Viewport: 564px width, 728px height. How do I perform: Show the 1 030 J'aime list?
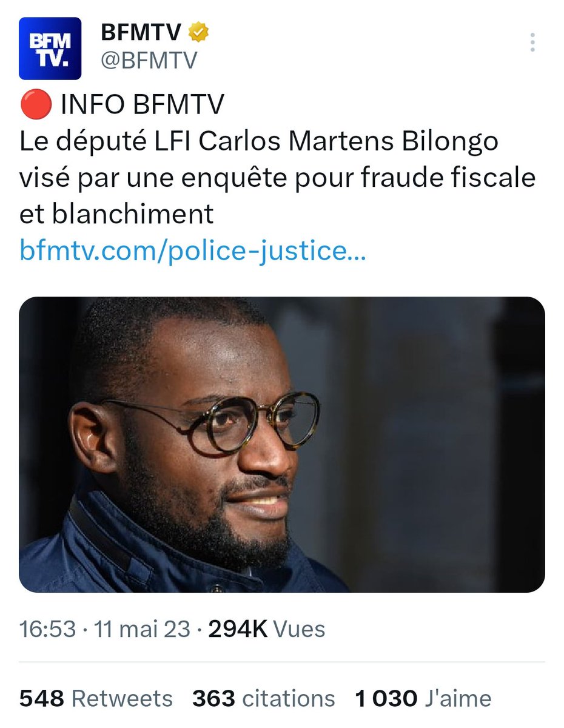point(423,698)
